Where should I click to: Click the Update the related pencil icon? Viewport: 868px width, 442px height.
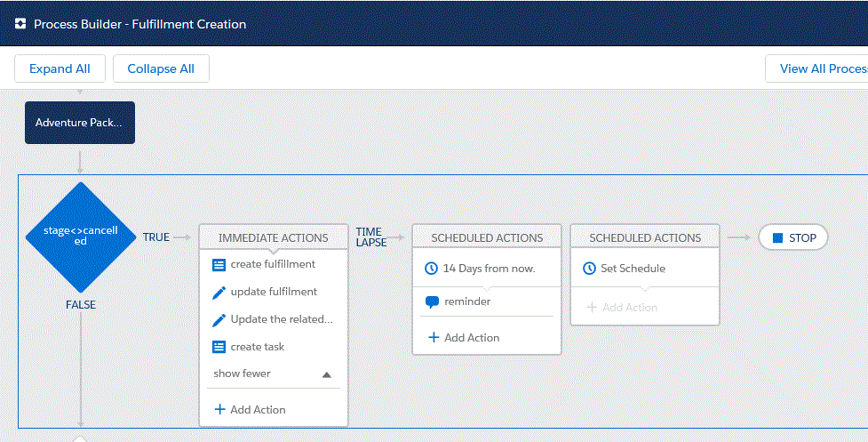219,319
